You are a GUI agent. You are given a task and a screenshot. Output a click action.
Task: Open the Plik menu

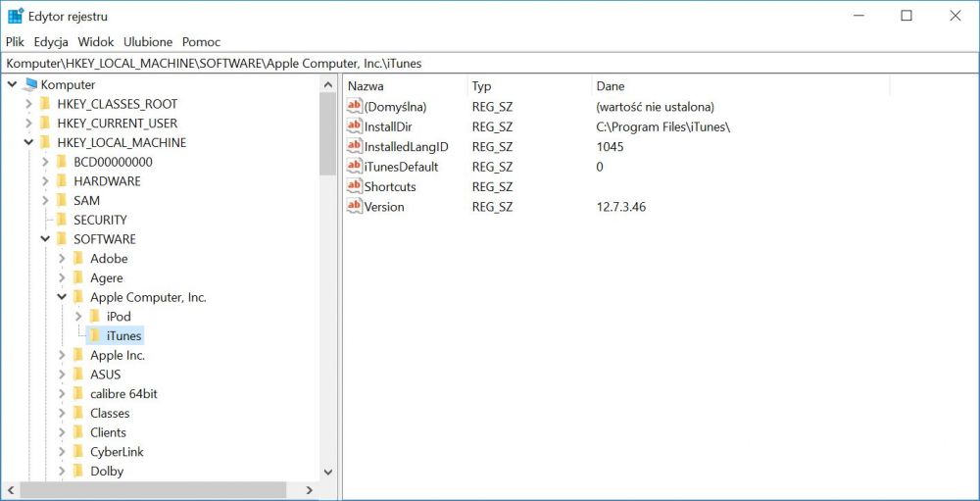click(15, 42)
